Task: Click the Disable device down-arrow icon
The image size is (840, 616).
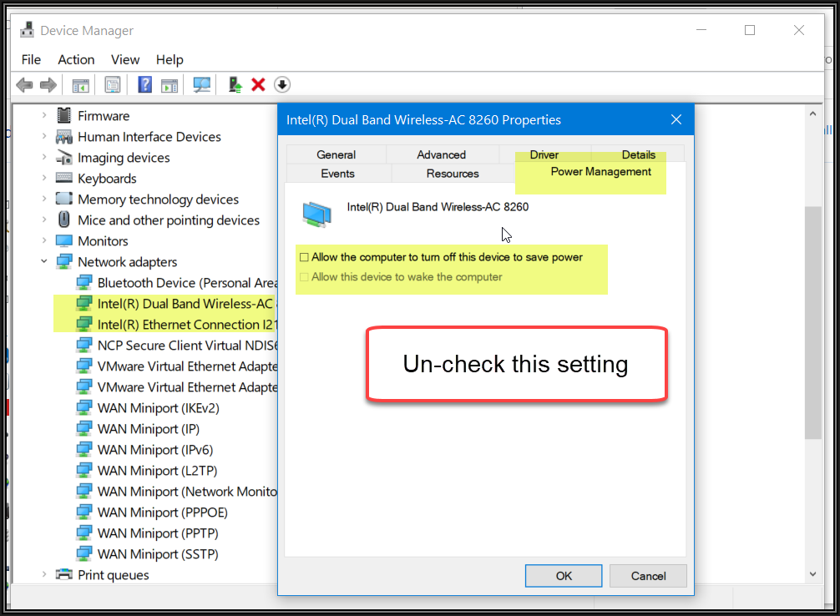Action: 282,84
